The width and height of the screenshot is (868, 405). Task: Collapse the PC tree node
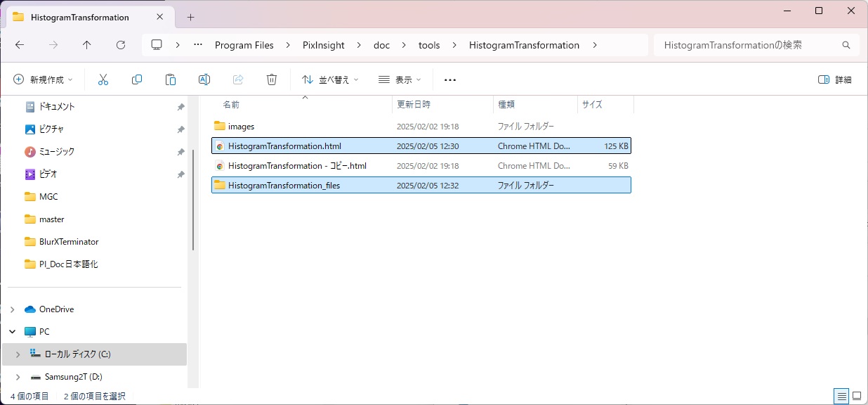(12, 332)
